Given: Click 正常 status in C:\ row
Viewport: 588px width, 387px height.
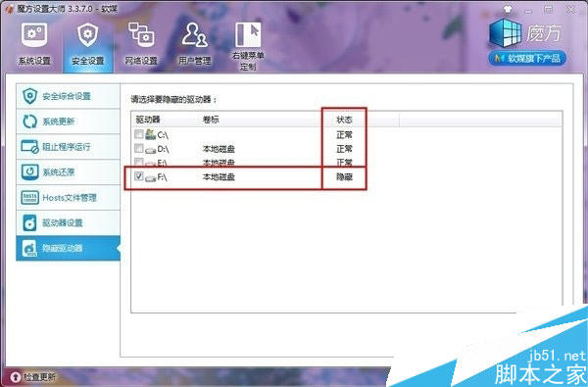Looking at the screenshot, I should click(344, 134).
